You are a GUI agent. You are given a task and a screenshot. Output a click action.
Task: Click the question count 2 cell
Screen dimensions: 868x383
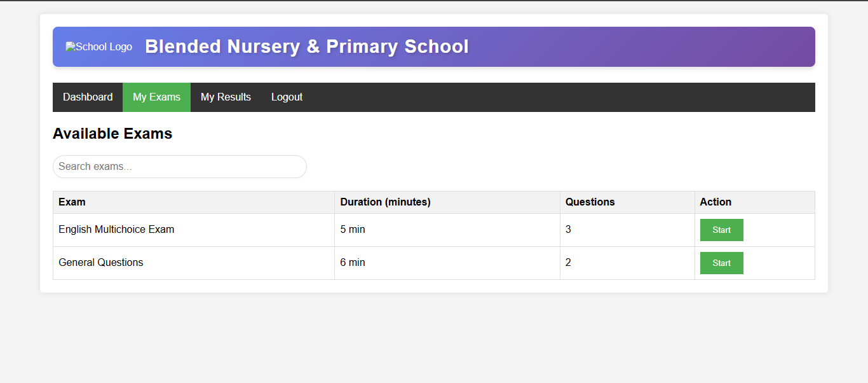(x=568, y=263)
